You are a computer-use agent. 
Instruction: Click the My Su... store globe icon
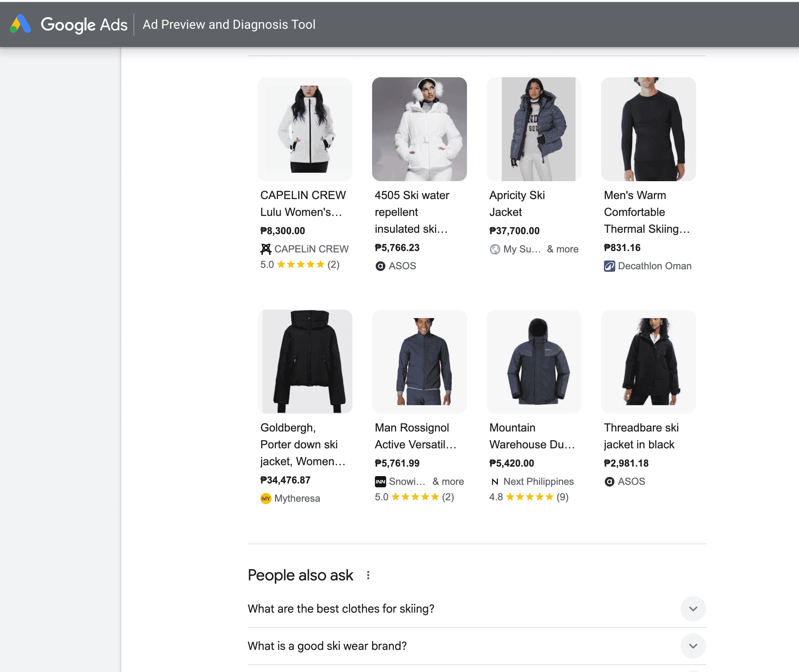click(495, 249)
